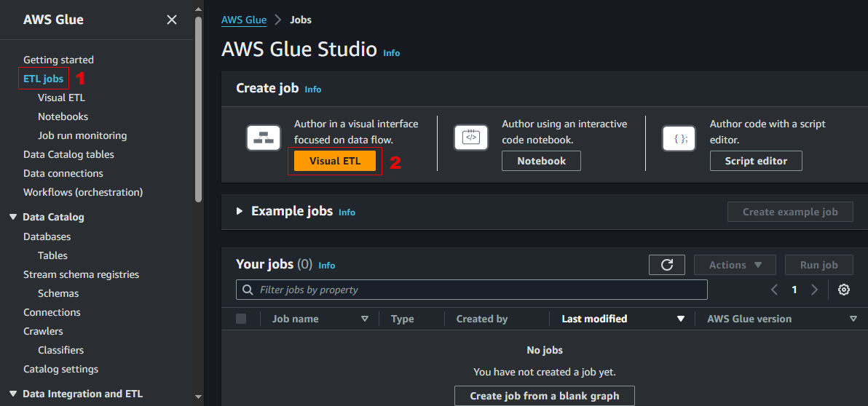Viewport: 868px width, 406px height.
Task: Click the Jobs breadcrumb text
Action: (301, 20)
